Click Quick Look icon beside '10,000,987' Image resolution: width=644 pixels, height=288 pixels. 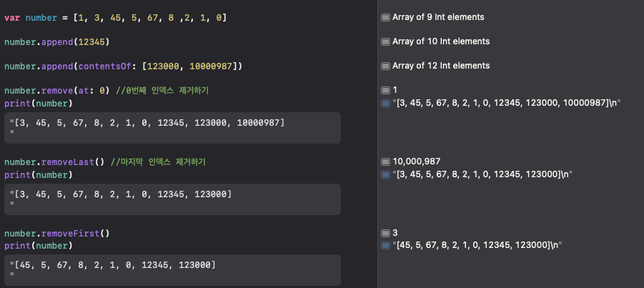click(x=385, y=162)
